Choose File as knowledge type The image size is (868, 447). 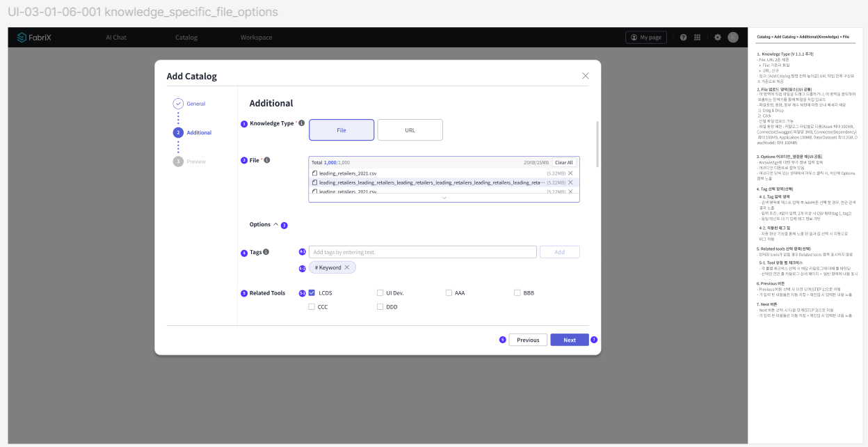pos(341,130)
